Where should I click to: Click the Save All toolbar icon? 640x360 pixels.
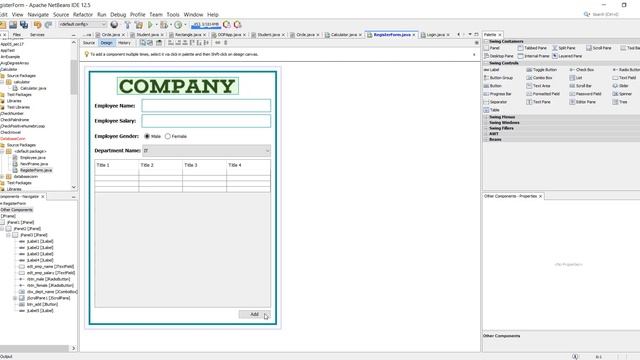[24, 25]
